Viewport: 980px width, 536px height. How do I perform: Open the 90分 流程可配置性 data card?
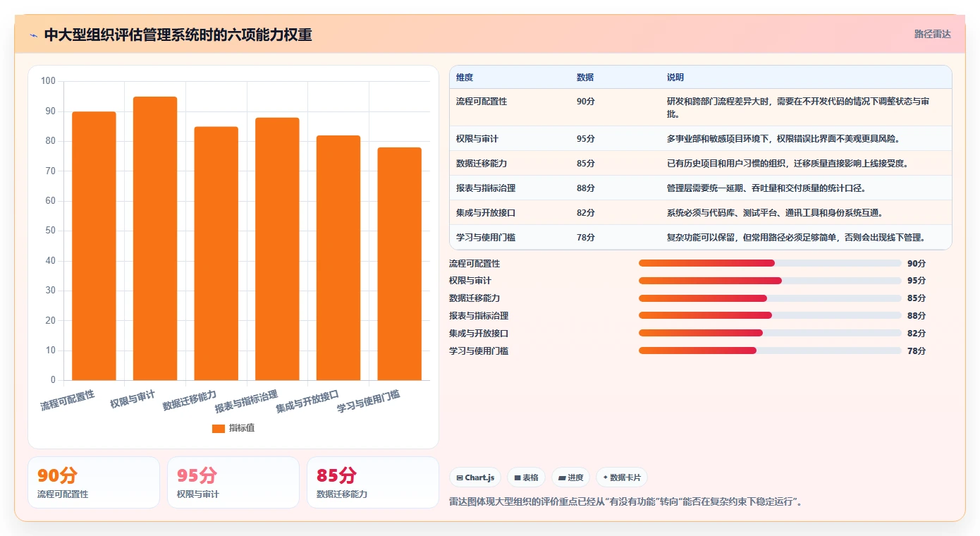tap(94, 482)
